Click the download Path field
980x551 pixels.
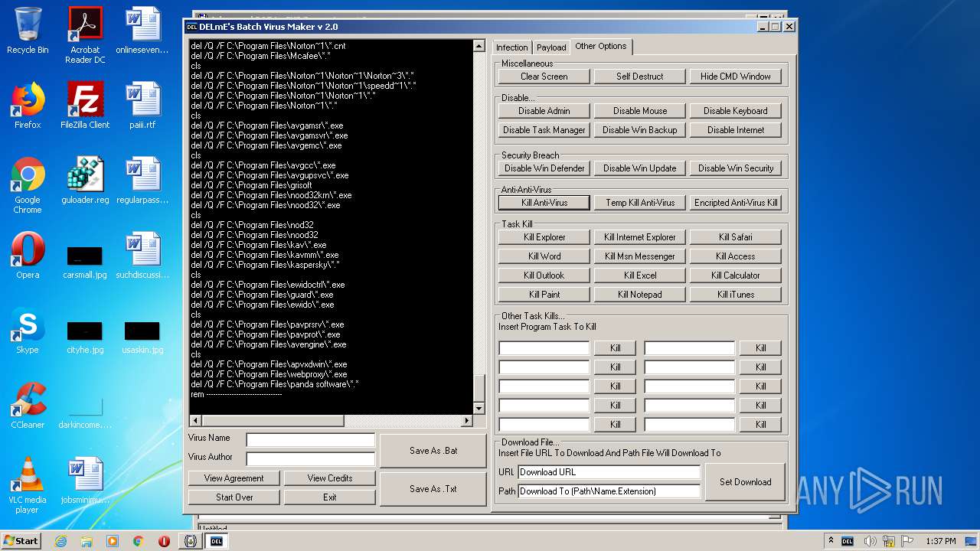609,491
